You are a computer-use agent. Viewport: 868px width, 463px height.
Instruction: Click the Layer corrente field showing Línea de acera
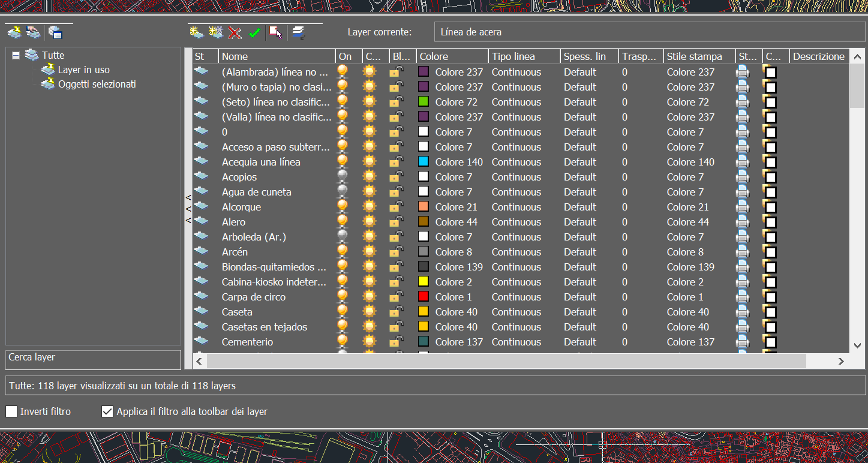click(650, 32)
